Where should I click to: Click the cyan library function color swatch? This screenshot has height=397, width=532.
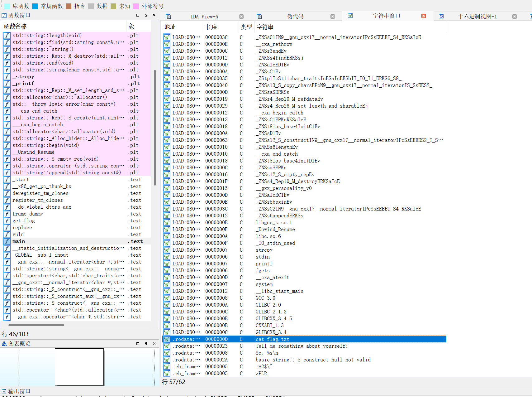(x=7, y=6)
